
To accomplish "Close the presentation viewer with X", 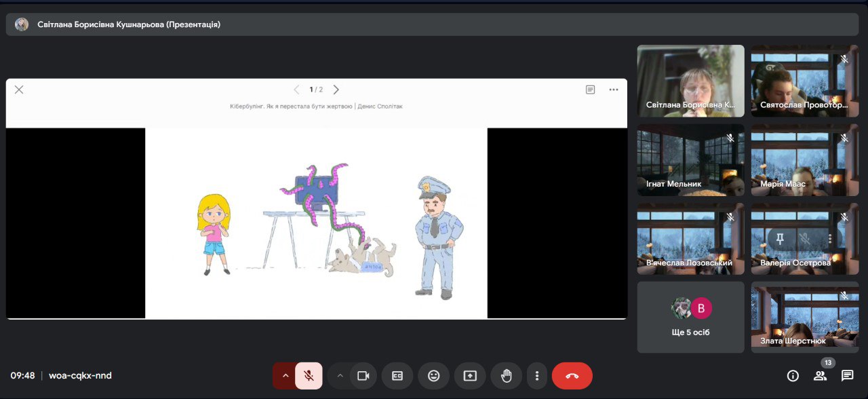I will click(19, 90).
